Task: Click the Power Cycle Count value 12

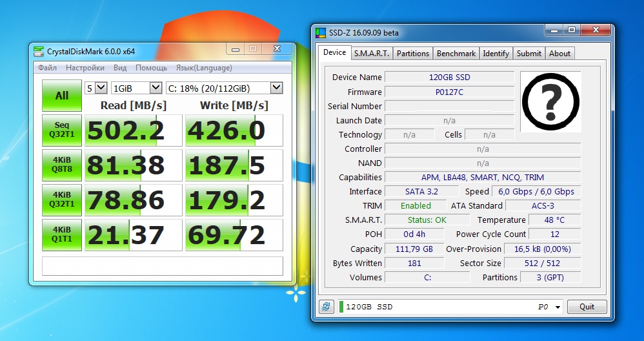Action: click(x=554, y=234)
